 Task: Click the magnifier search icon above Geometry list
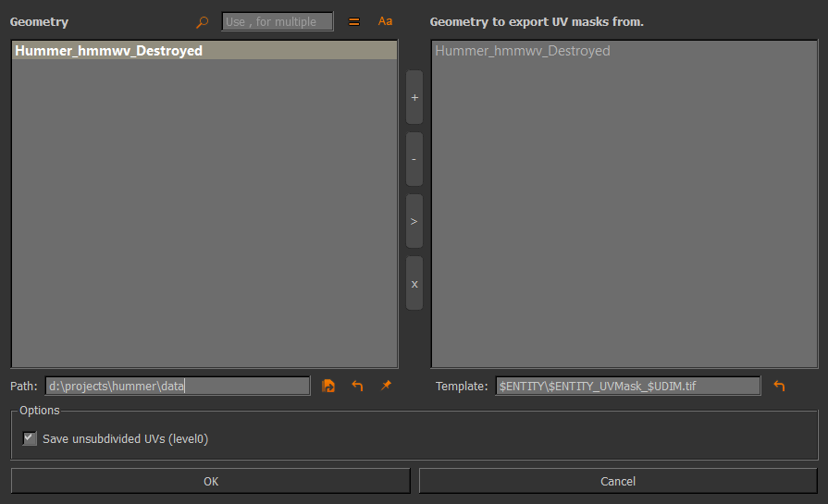coord(203,21)
